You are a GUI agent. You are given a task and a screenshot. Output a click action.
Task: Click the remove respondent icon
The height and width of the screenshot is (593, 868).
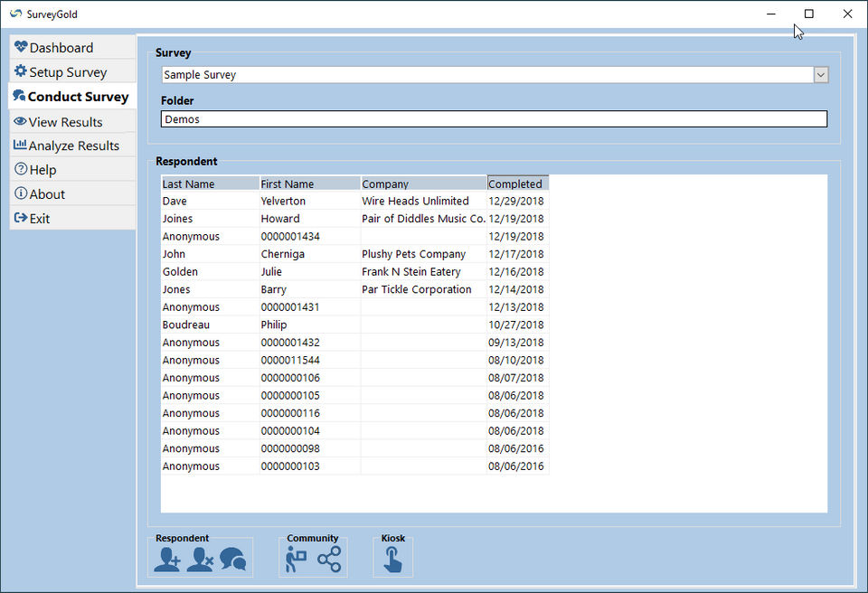(x=200, y=560)
